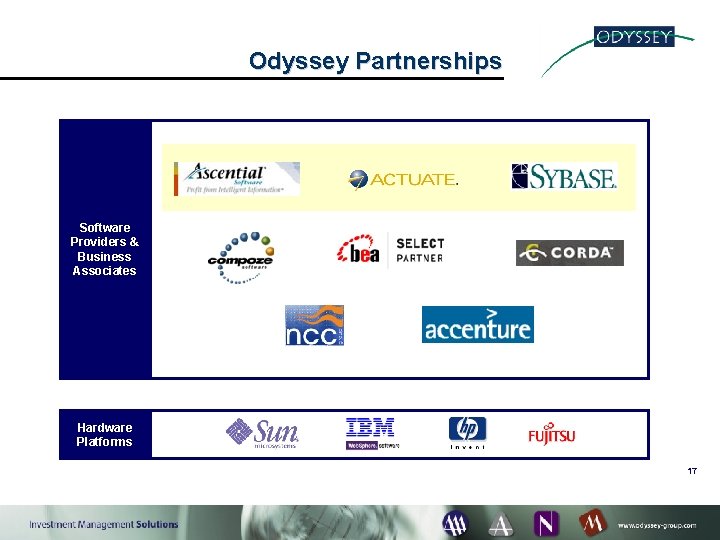The height and width of the screenshot is (540, 720).
Task: Open the www.odyssey-group.com link
Action: [x=657, y=525]
